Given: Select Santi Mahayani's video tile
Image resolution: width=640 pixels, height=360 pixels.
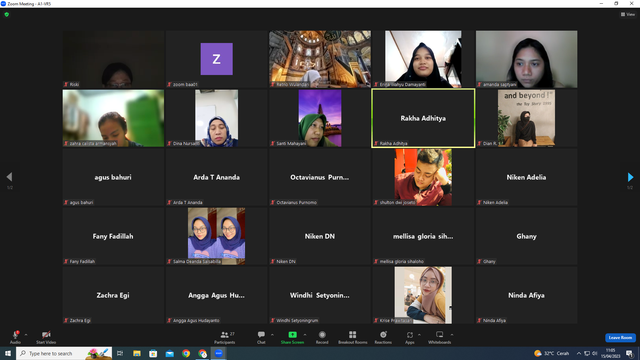Looking at the screenshot, I should tap(320, 118).
